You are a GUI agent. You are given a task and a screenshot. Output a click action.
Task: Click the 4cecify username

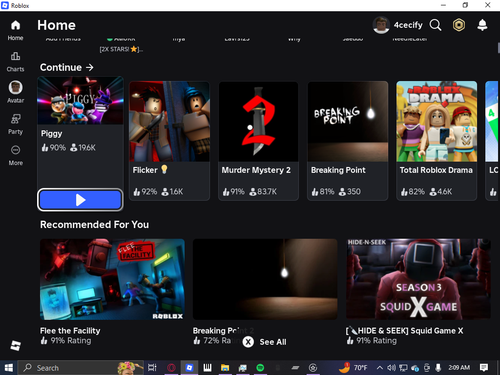(408, 25)
